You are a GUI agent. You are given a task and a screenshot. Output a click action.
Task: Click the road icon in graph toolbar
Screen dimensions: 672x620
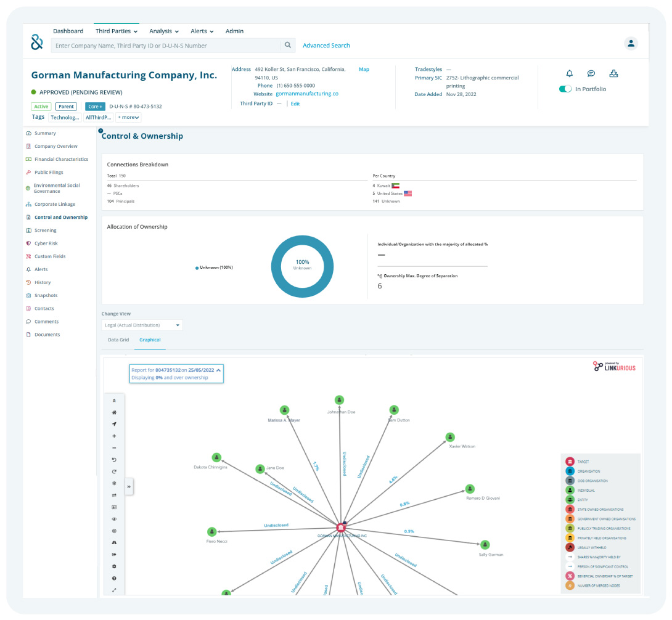(114, 542)
